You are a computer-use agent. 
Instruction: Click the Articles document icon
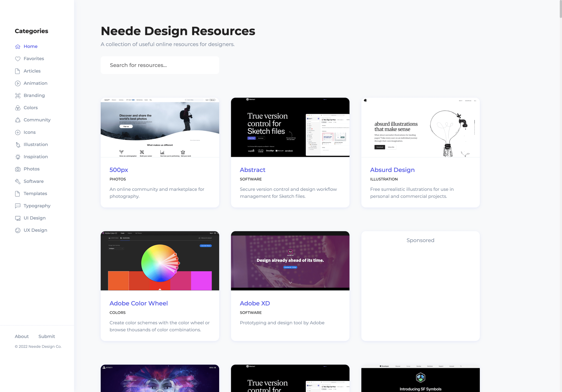pos(18,71)
